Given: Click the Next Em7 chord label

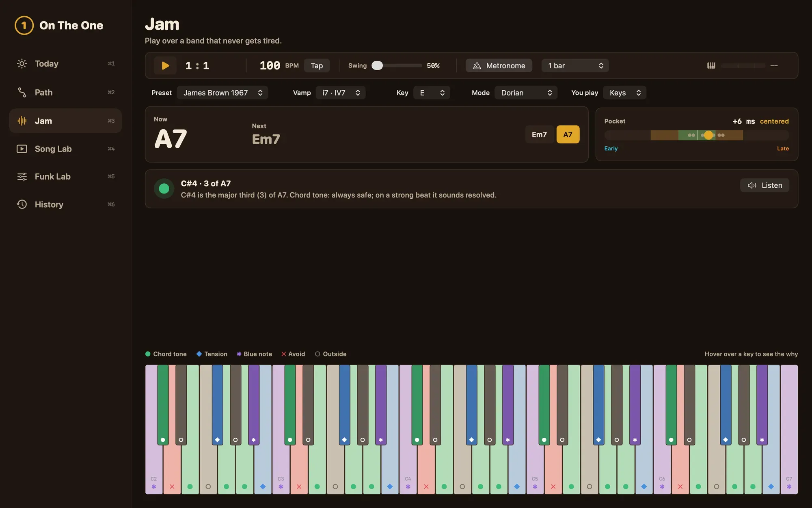Looking at the screenshot, I should [266, 139].
